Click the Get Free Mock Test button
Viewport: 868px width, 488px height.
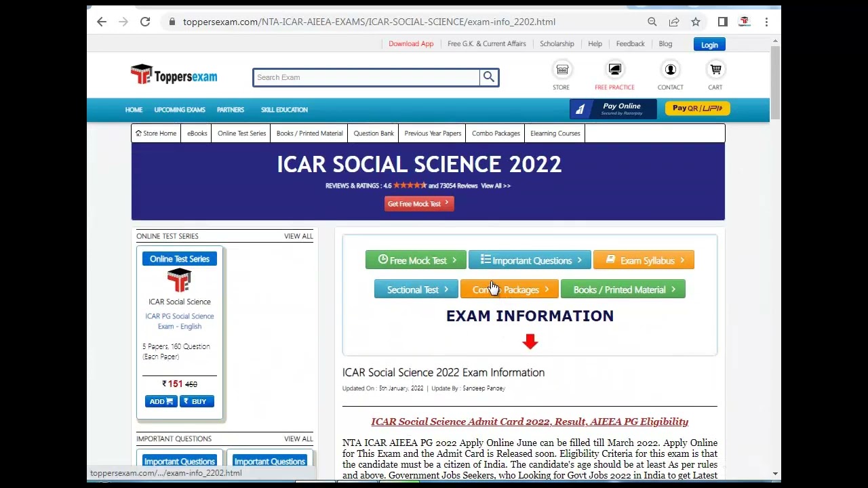point(419,204)
